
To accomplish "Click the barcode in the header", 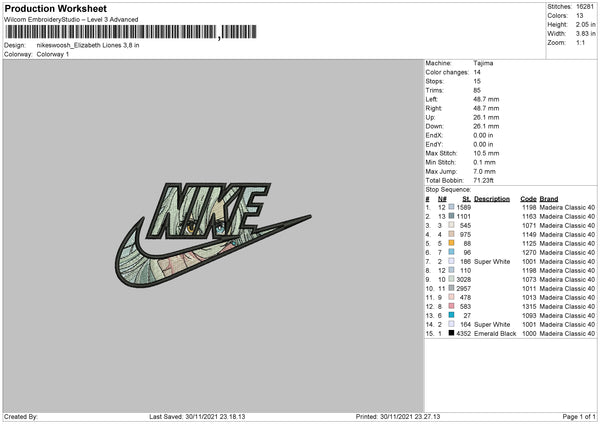I will tap(130, 32).
